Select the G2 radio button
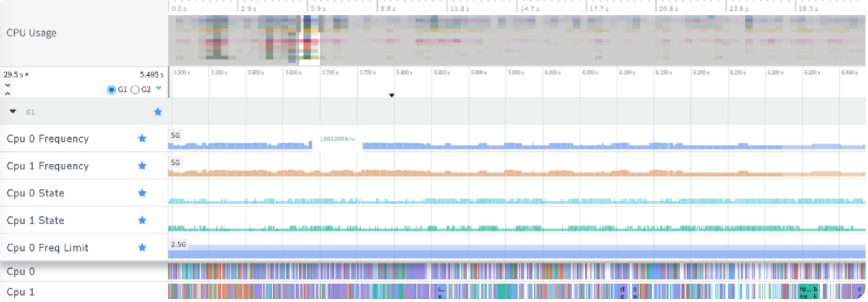The width and height of the screenshot is (868, 302). point(135,90)
